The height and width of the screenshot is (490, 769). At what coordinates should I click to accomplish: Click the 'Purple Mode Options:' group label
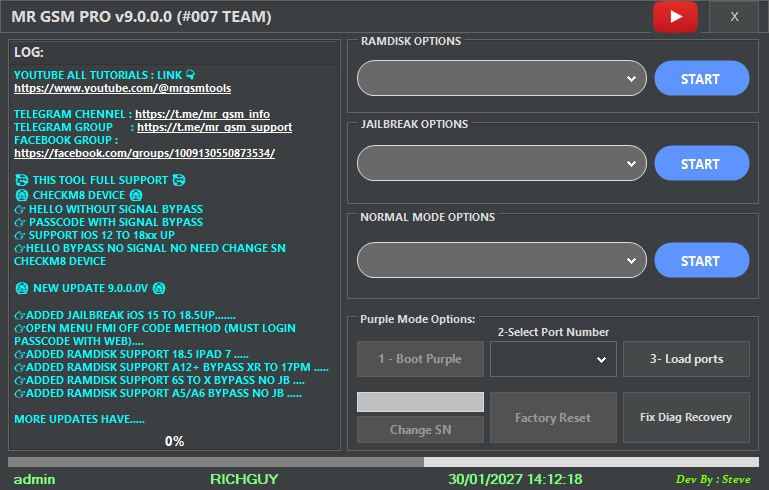[x=417, y=319]
